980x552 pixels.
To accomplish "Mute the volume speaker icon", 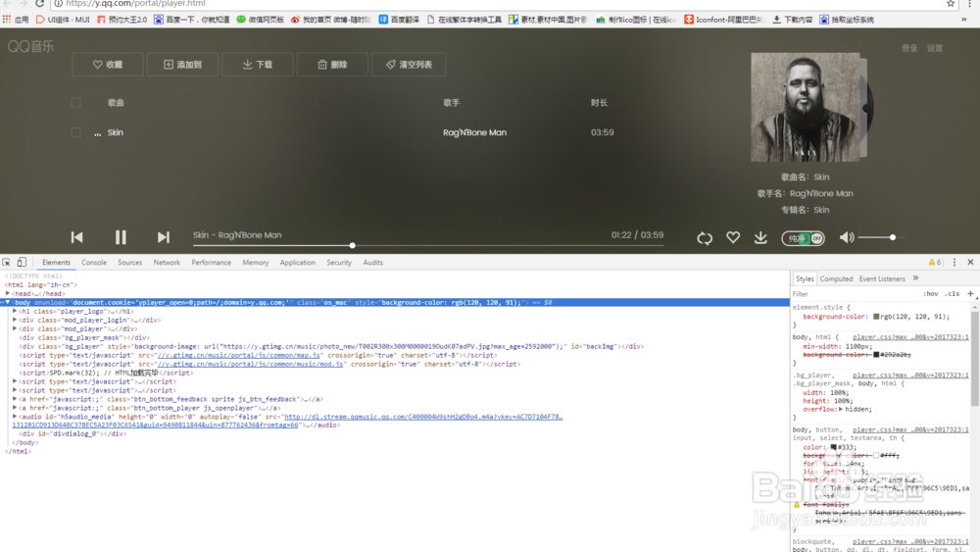I will [847, 237].
